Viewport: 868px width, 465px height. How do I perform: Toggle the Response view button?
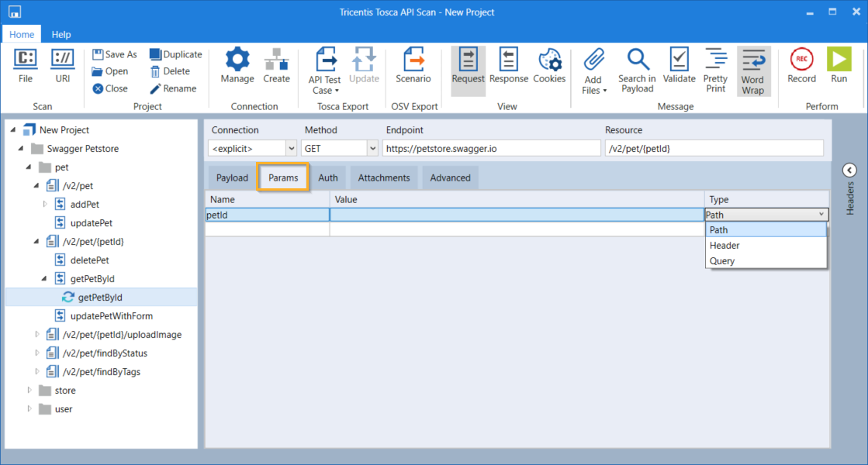(509, 66)
